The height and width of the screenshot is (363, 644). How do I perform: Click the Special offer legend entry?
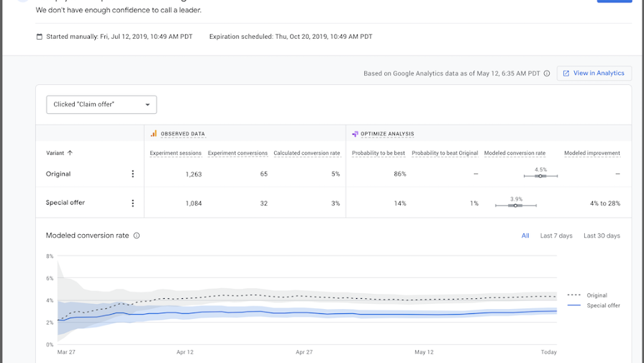tap(603, 305)
